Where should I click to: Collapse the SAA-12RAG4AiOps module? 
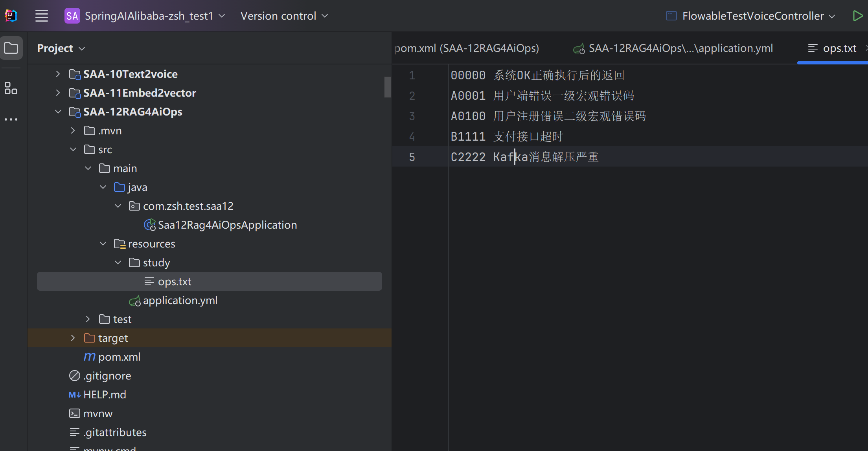[x=58, y=112]
